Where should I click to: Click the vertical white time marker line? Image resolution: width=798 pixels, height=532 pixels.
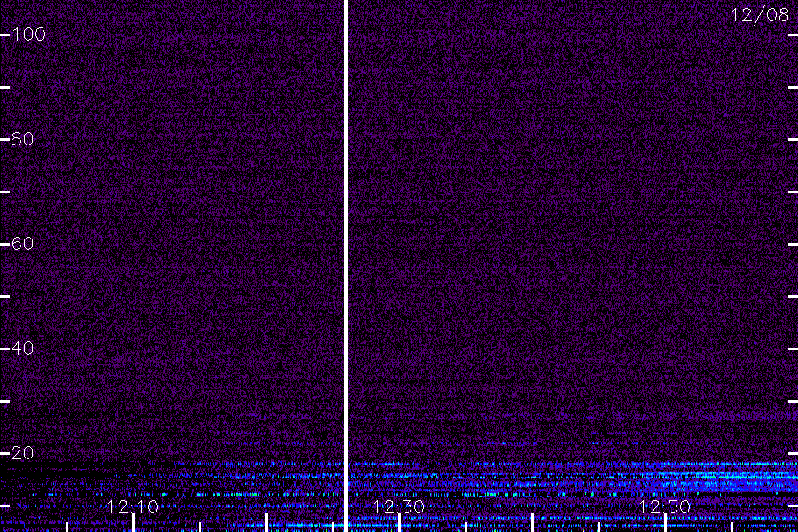347,266
